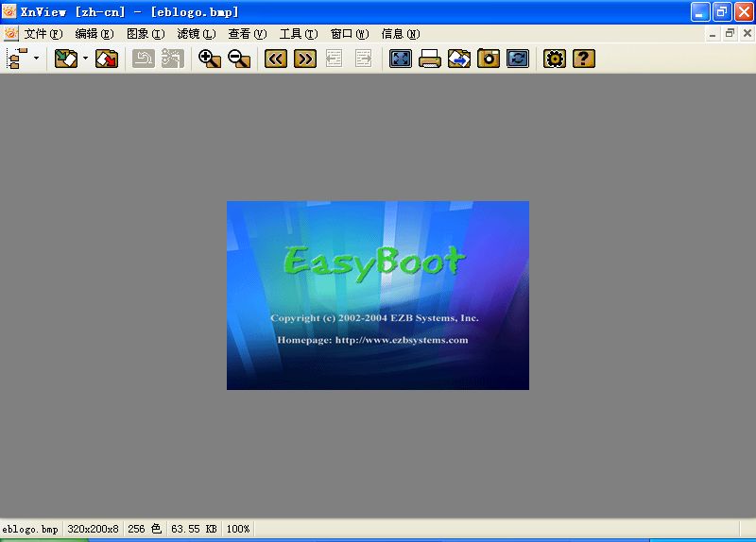Click the grayed crop/selection toolbar icon
The image size is (756, 542).
[173, 59]
